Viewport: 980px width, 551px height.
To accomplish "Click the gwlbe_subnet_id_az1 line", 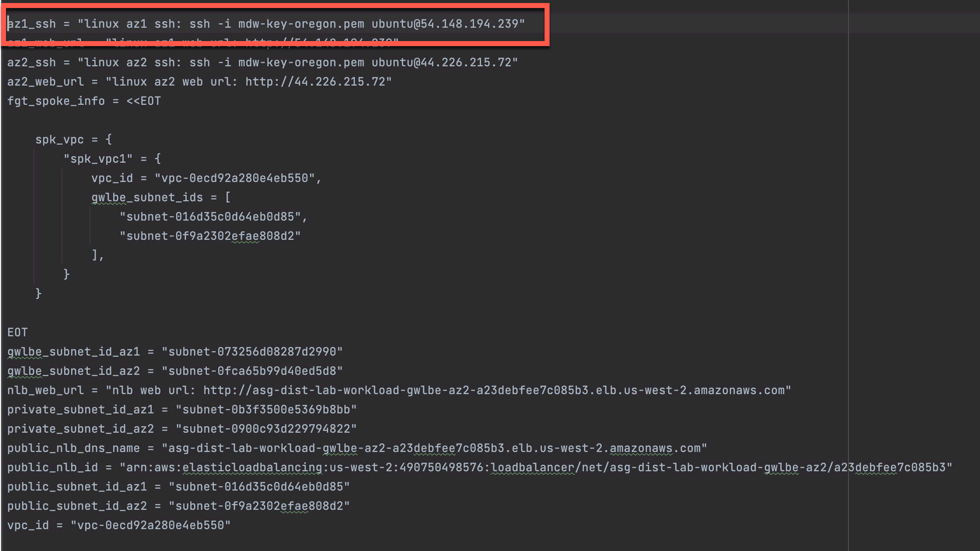I will pyautogui.click(x=175, y=352).
